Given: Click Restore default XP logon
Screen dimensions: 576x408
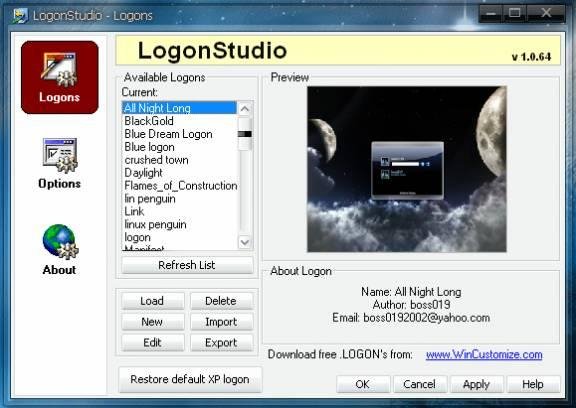Looking at the screenshot, I should pyautogui.click(x=190, y=379).
